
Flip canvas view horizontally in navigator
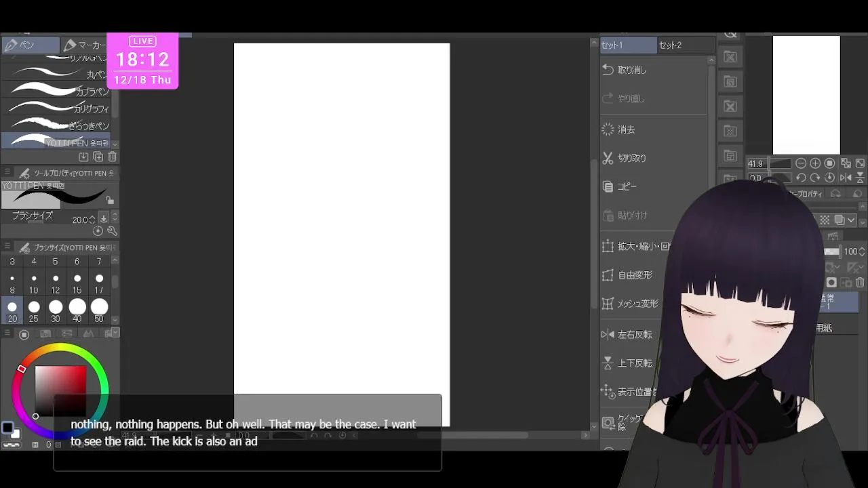[x=846, y=178]
